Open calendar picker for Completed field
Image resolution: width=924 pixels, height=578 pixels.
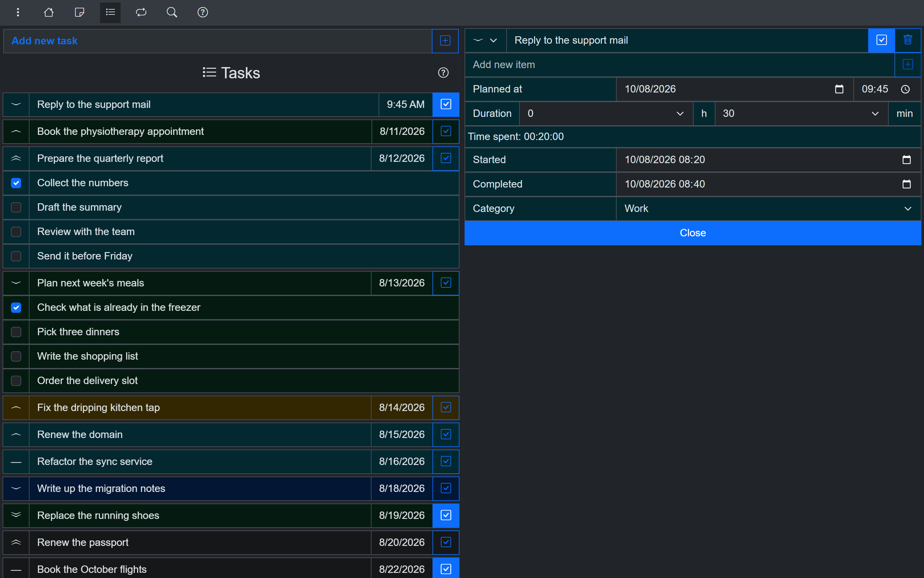pyautogui.click(x=906, y=184)
